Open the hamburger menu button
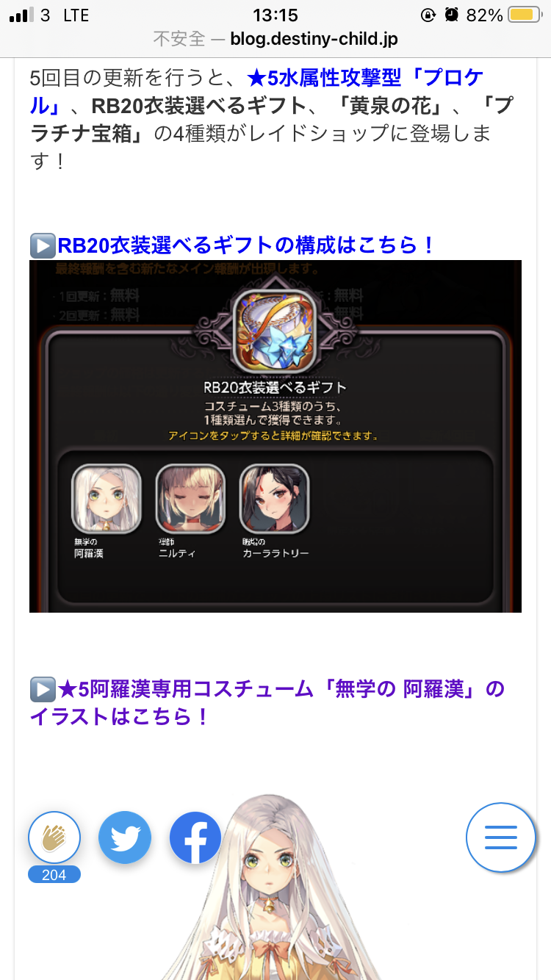Screen dimensions: 551x980 501,837
